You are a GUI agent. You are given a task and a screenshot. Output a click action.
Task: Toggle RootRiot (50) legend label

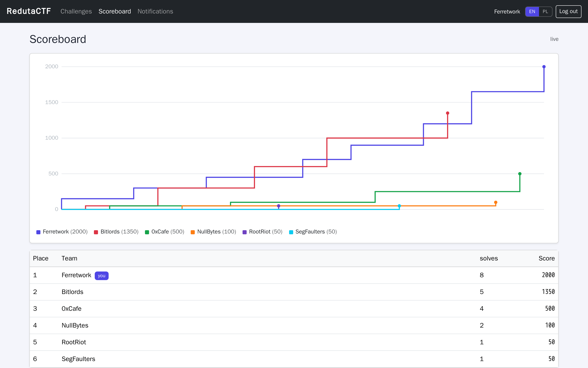tap(266, 232)
